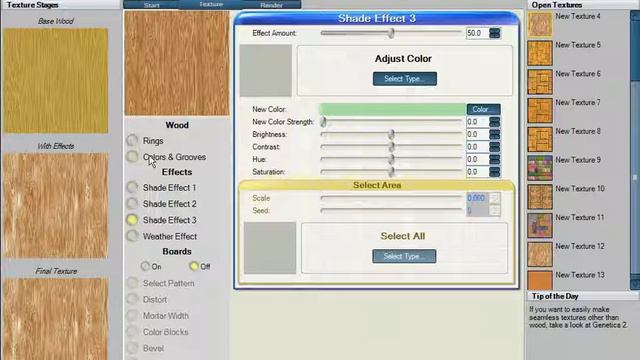Select Shade Effect 1

pos(132,188)
